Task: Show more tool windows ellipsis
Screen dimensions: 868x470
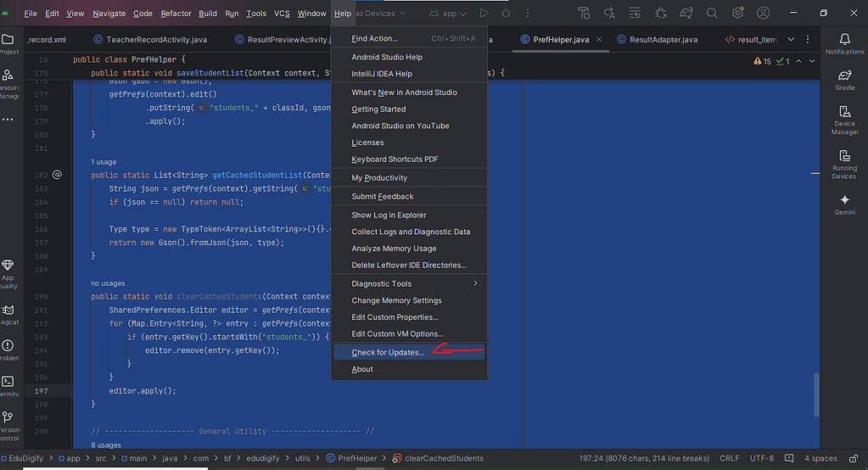Action: 8,120
